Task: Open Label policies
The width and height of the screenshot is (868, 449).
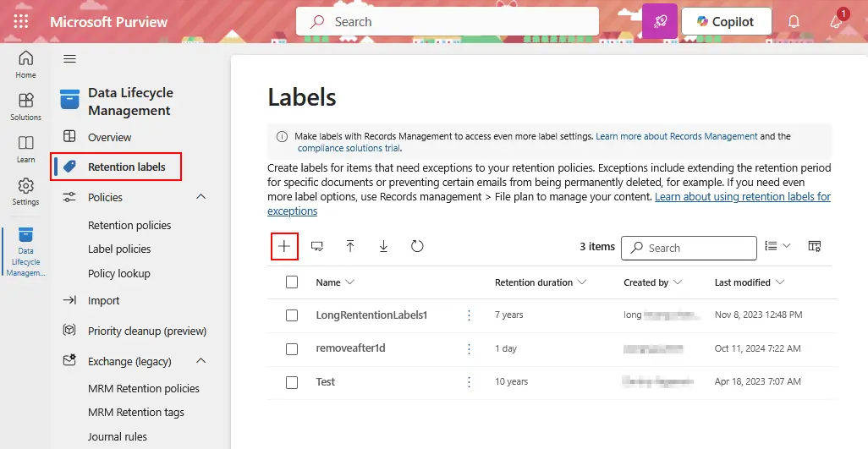Action: click(x=119, y=249)
